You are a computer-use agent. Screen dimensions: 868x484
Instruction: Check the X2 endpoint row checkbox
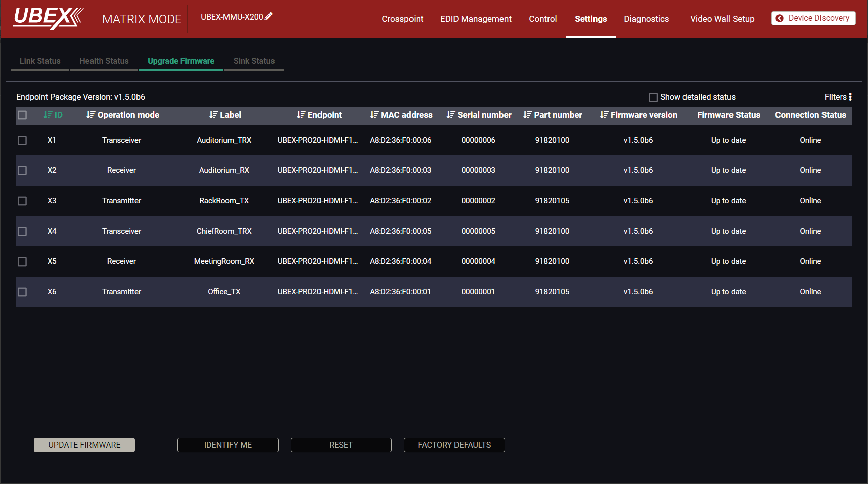(22, 170)
